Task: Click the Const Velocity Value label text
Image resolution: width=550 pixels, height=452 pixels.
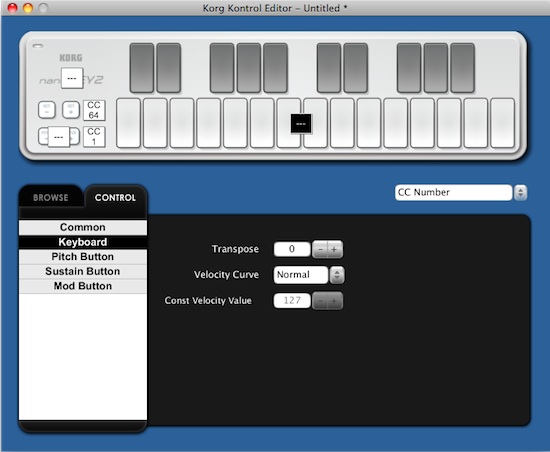Action: coord(208,301)
